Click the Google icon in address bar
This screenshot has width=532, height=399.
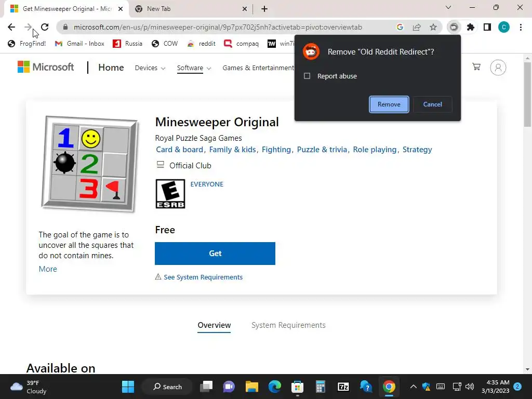tap(400, 27)
